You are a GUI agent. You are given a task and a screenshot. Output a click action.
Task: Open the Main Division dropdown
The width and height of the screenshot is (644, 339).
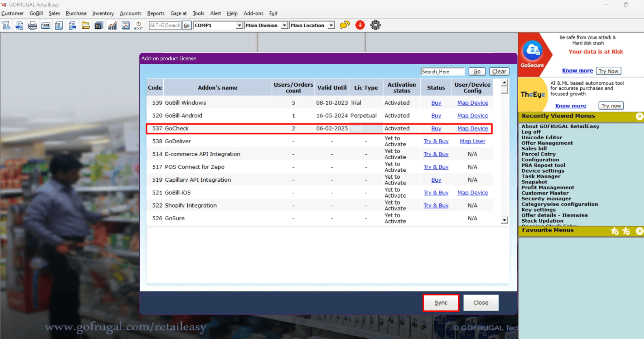pyautogui.click(x=284, y=25)
